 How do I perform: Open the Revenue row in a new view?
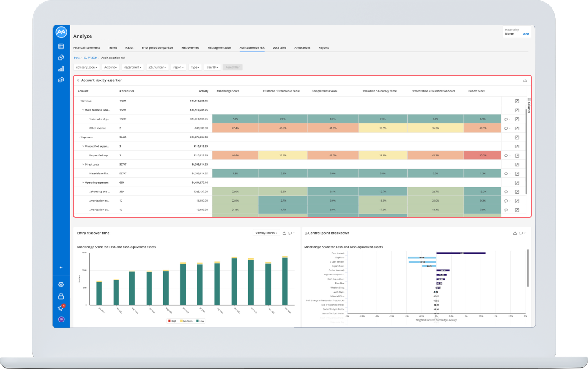[517, 101]
